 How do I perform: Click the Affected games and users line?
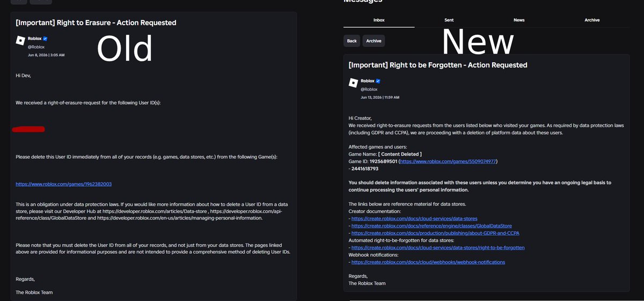pos(378,147)
